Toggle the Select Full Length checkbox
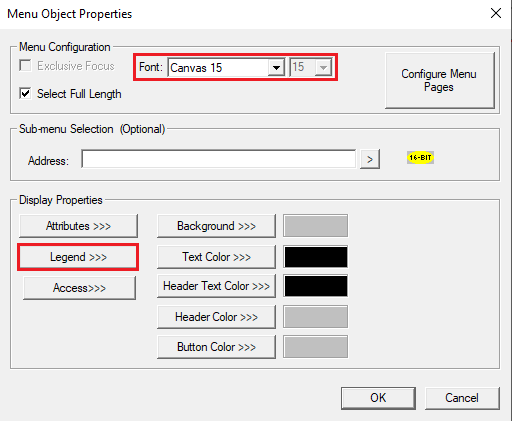This screenshot has width=512, height=421. click(x=25, y=93)
